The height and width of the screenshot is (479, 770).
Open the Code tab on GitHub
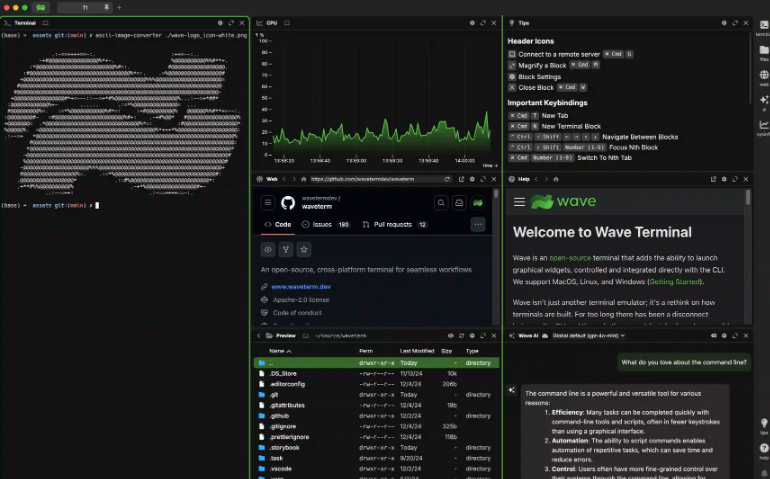277,225
